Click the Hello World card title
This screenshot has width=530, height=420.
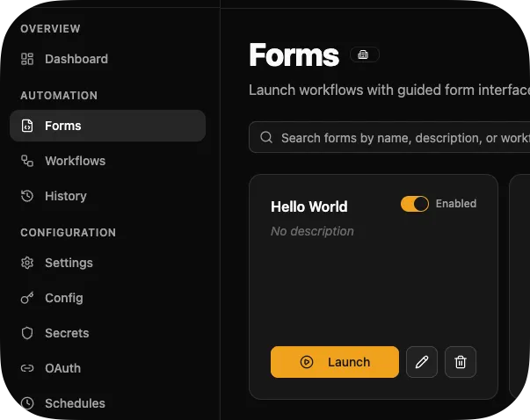click(309, 206)
